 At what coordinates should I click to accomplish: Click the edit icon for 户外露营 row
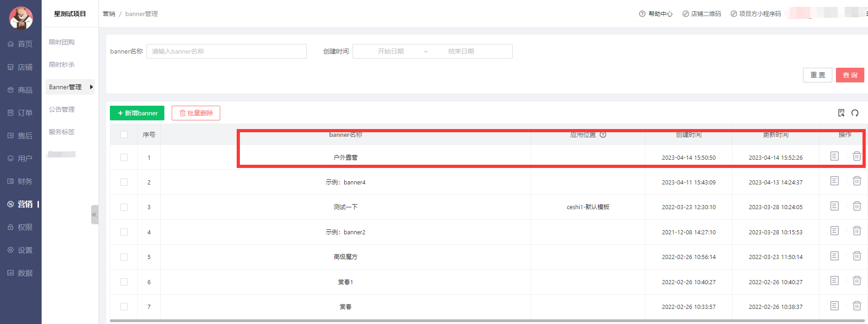click(x=834, y=157)
